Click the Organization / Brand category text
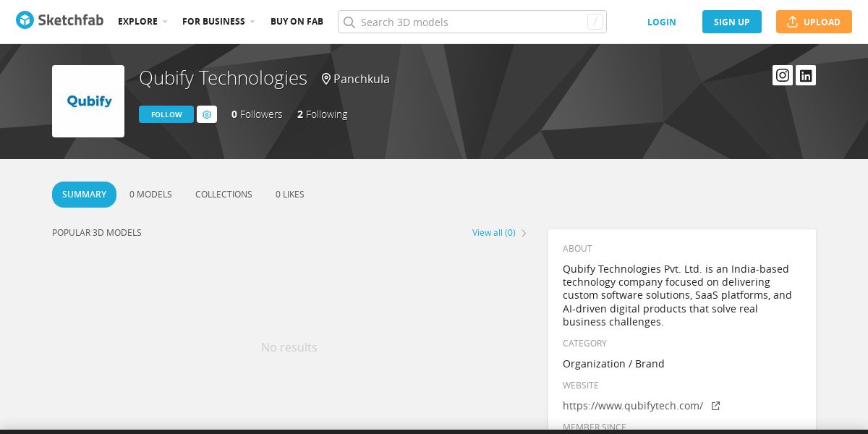Screen dimensions: 868x434 (x=613, y=364)
